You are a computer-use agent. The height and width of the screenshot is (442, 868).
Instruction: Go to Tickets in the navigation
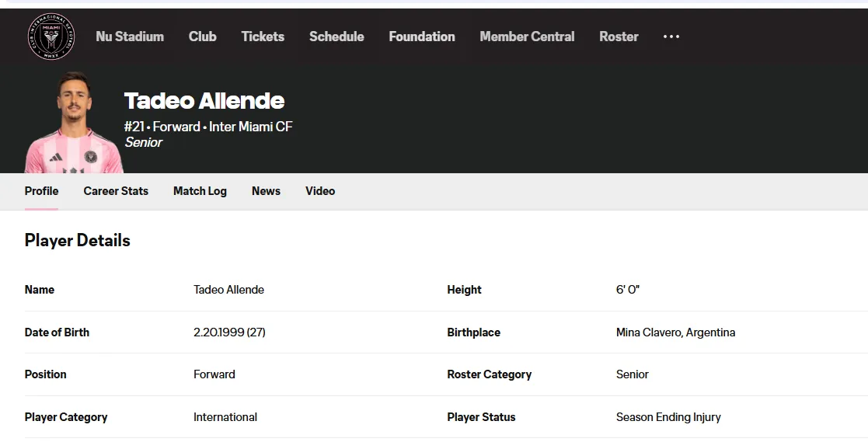[x=263, y=37]
